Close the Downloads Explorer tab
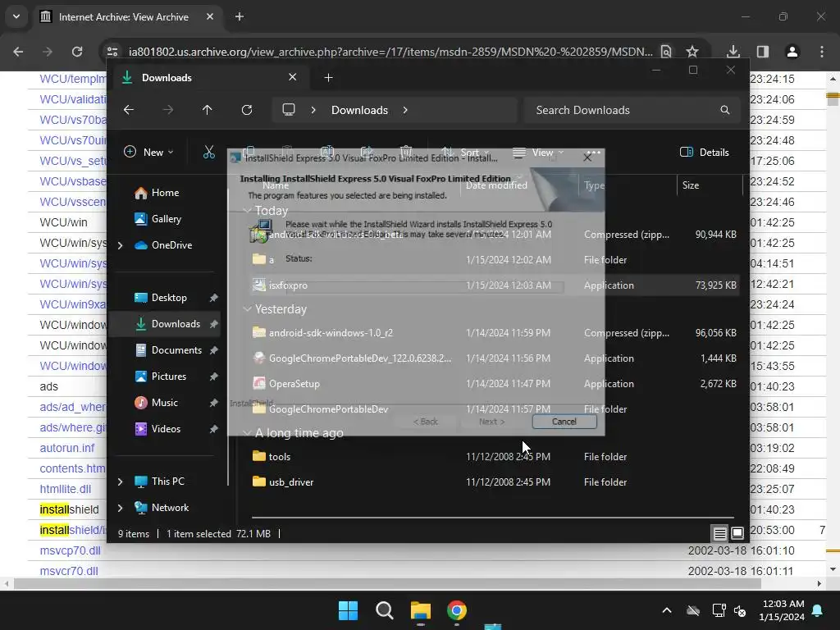 pyautogui.click(x=293, y=77)
